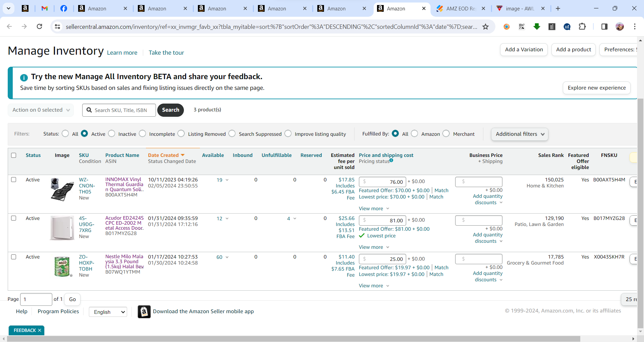The width and height of the screenshot is (644, 342).
Task: Open the English language dropdown
Action: click(108, 312)
